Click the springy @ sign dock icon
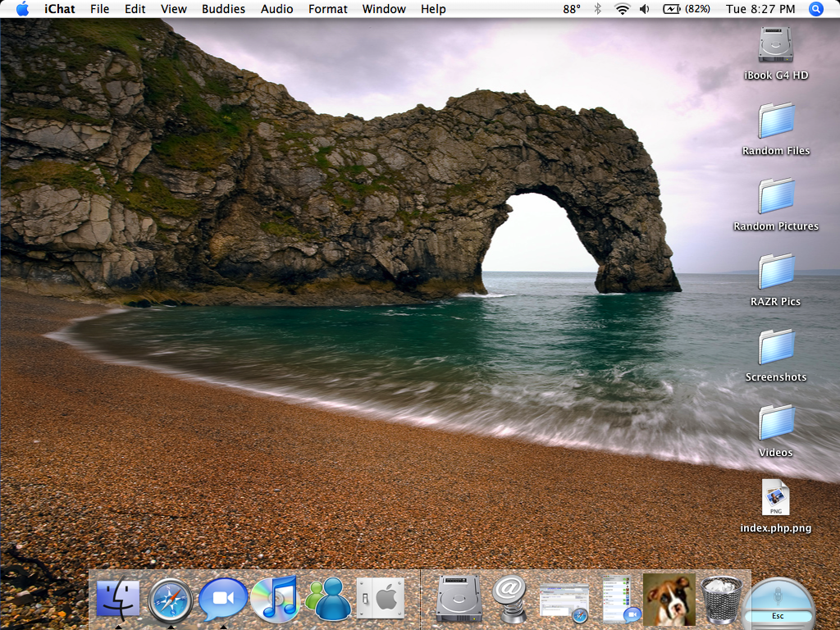 (510, 599)
